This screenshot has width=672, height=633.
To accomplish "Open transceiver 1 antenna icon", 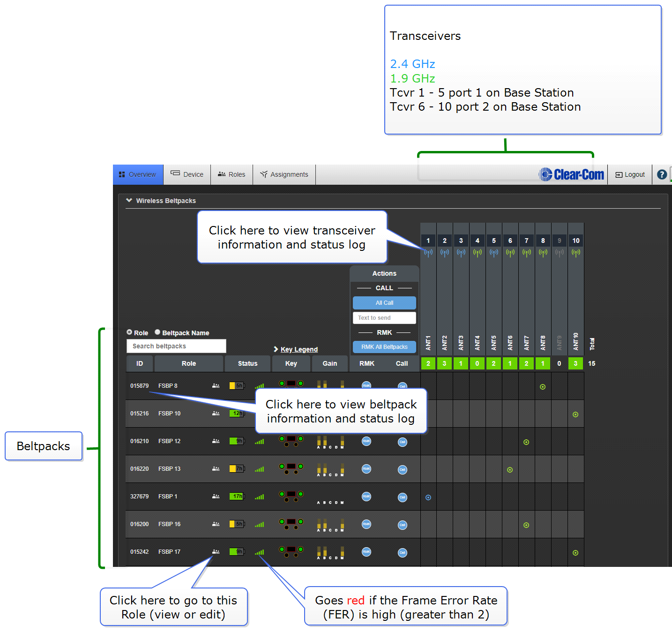I will click(428, 253).
